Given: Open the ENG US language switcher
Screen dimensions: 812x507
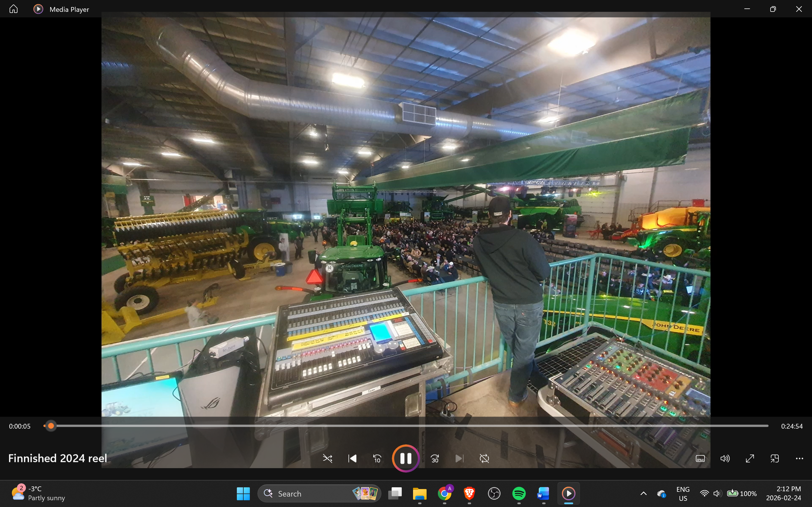Looking at the screenshot, I should tap(683, 493).
